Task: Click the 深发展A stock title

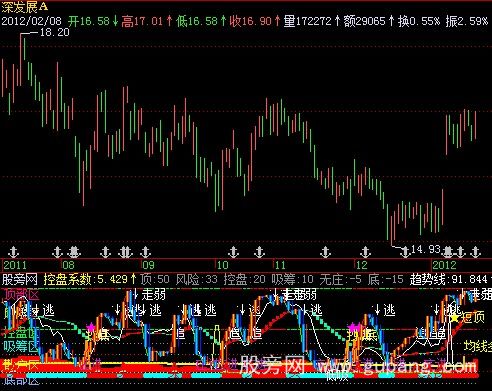Action: coord(24,7)
